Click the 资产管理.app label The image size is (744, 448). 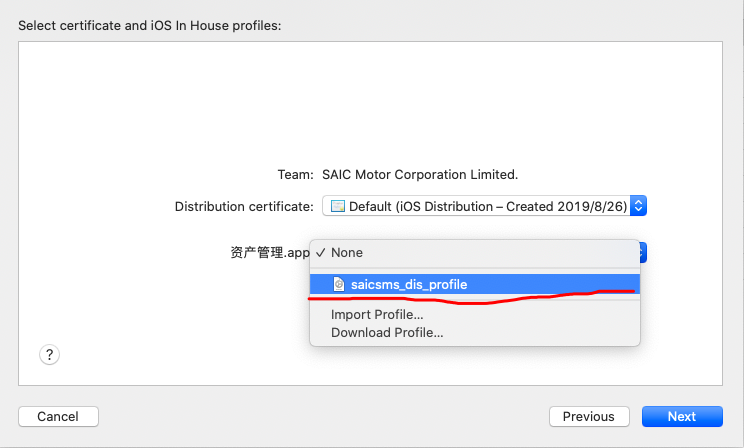coord(270,252)
